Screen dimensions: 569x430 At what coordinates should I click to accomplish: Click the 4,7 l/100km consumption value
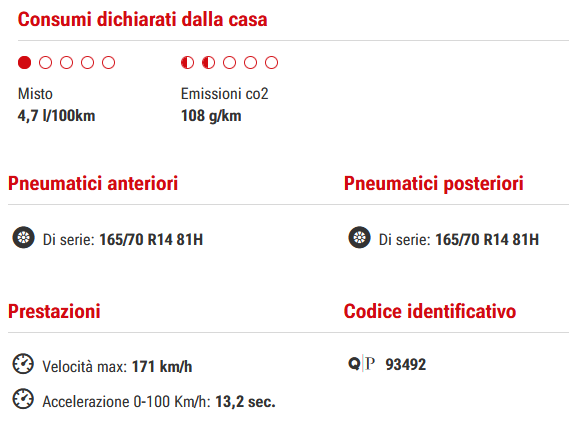click(x=56, y=116)
